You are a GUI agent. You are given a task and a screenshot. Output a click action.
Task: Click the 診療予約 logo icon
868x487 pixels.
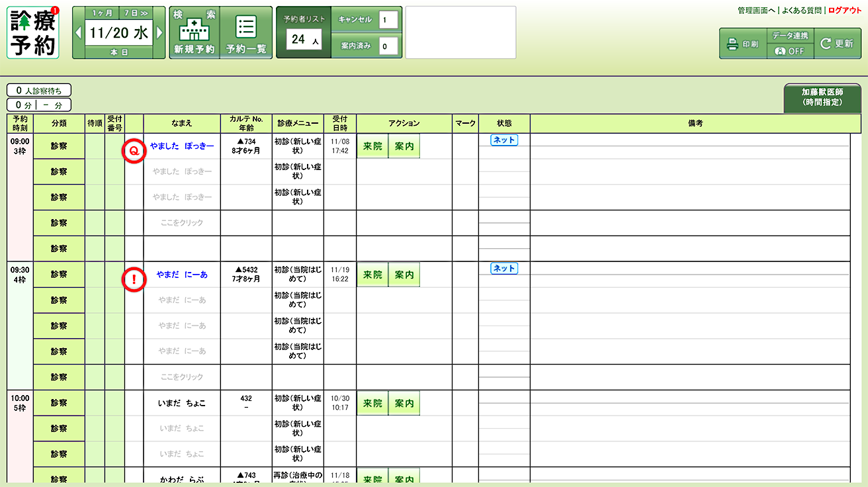[33, 33]
